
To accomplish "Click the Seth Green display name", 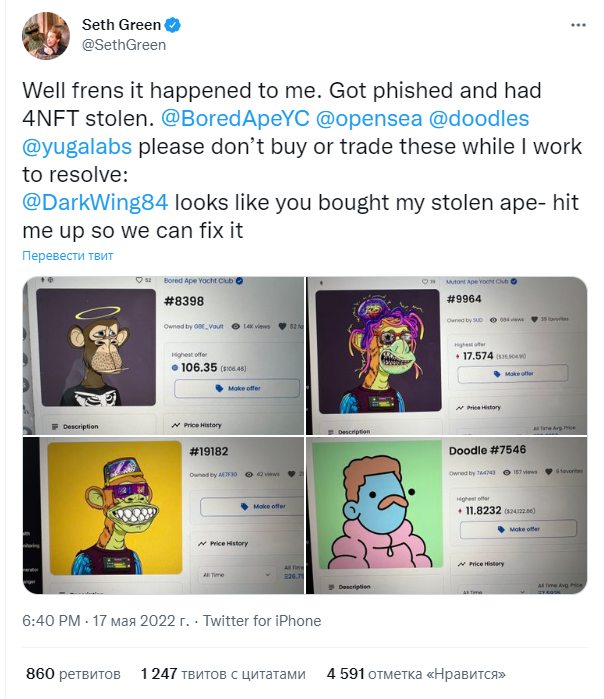I will 121,25.
